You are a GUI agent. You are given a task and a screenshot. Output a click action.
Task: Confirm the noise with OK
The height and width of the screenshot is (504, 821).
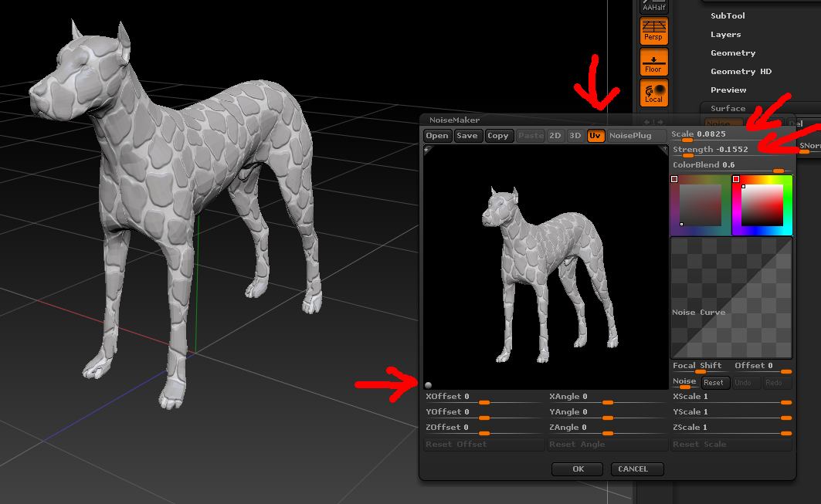(578, 469)
